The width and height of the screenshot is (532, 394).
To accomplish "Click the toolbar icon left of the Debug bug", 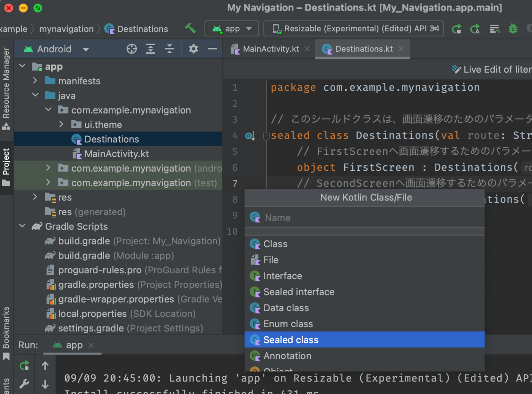I will pyautogui.click(x=494, y=29).
